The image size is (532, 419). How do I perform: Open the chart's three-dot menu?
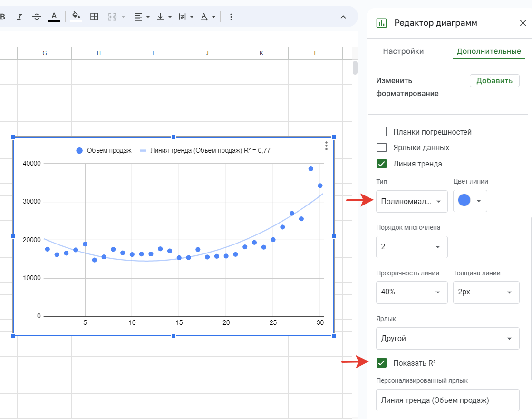326,146
